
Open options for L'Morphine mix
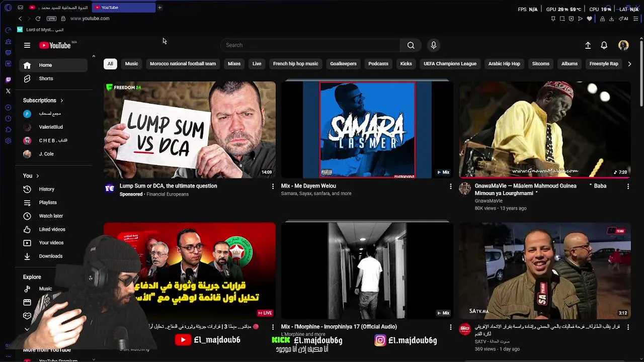tap(450, 327)
